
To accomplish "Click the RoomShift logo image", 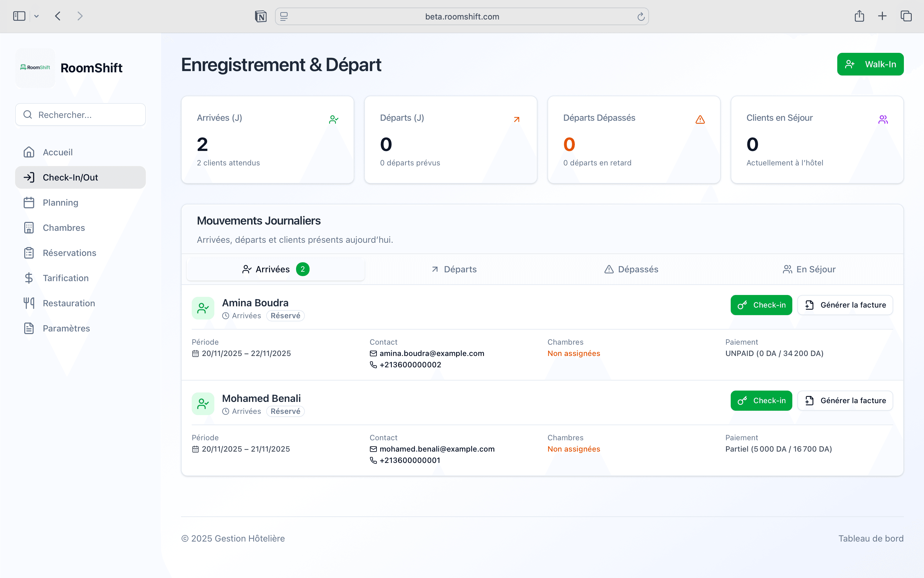I will point(35,68).
